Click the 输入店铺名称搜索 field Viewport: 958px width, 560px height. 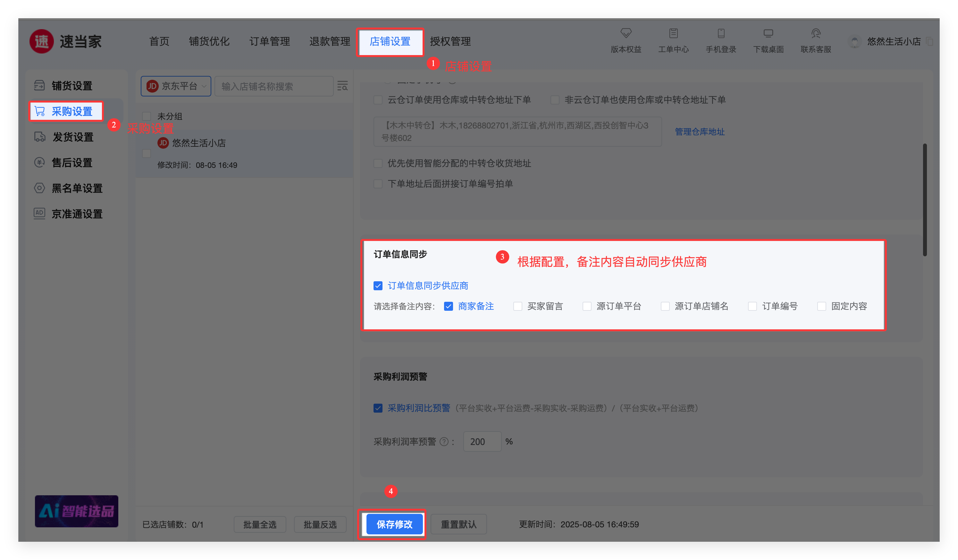tap(274, 86)
